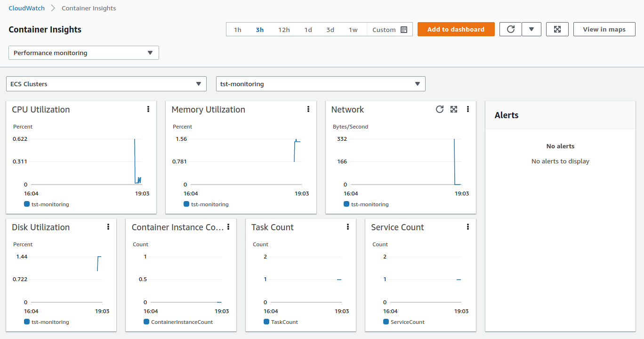Open the Memory Utilization widget options menu
The height and width of the screenshot is (339, 644).
coord(308,109)
